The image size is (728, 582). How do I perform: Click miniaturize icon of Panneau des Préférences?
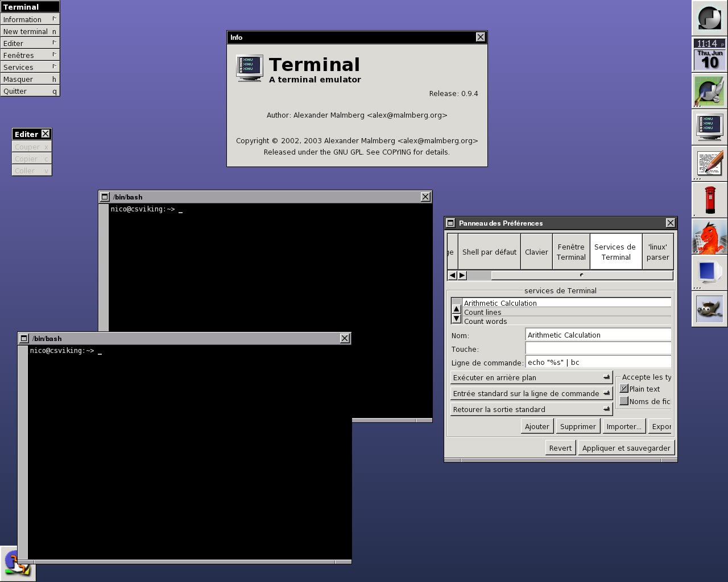pos(450,223)
